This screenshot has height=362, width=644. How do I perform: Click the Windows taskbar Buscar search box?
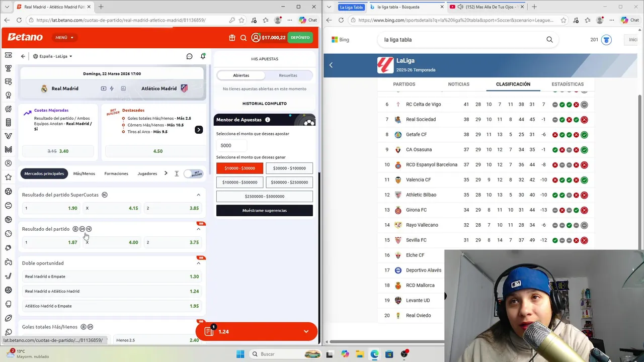point(285,354)
